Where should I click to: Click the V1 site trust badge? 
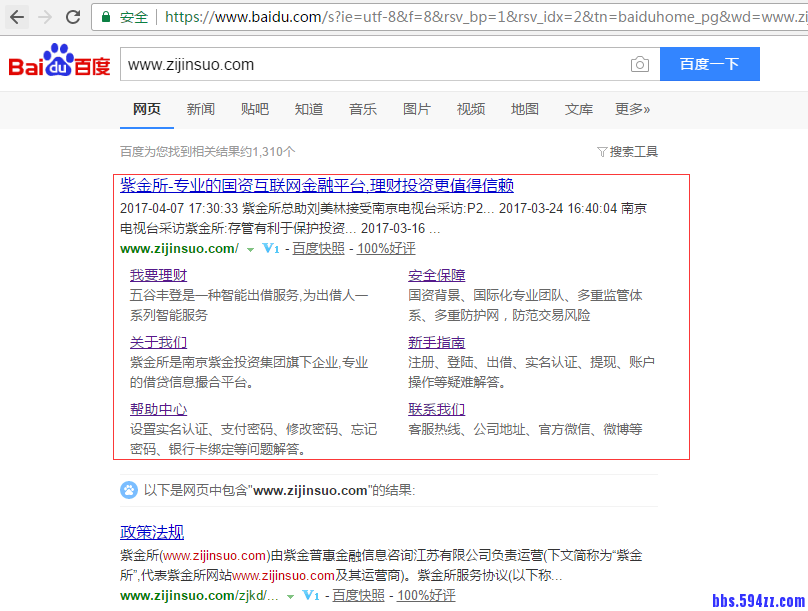click(x=270, y=248)
